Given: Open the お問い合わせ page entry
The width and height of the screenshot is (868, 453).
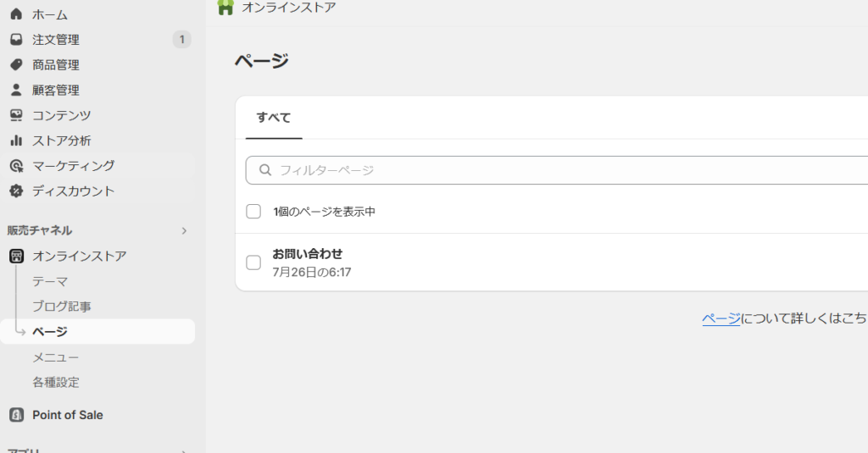Looking at the screenshot, I should point(308,254).
